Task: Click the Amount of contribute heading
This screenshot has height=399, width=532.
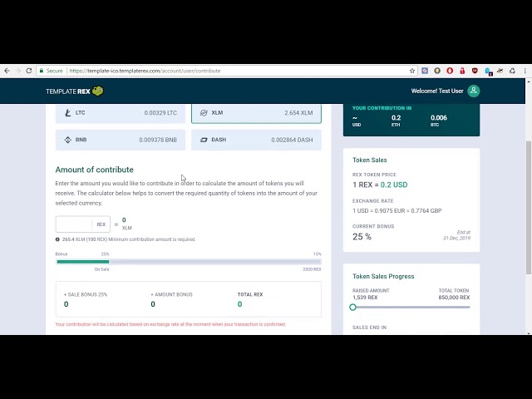Action: pyautogui.click(x=94, y=170)
